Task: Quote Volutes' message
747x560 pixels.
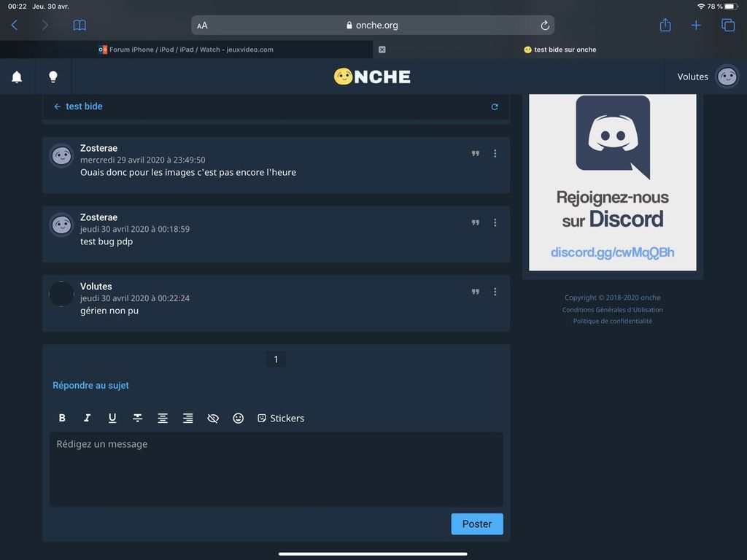Action: tap(476, 292)
